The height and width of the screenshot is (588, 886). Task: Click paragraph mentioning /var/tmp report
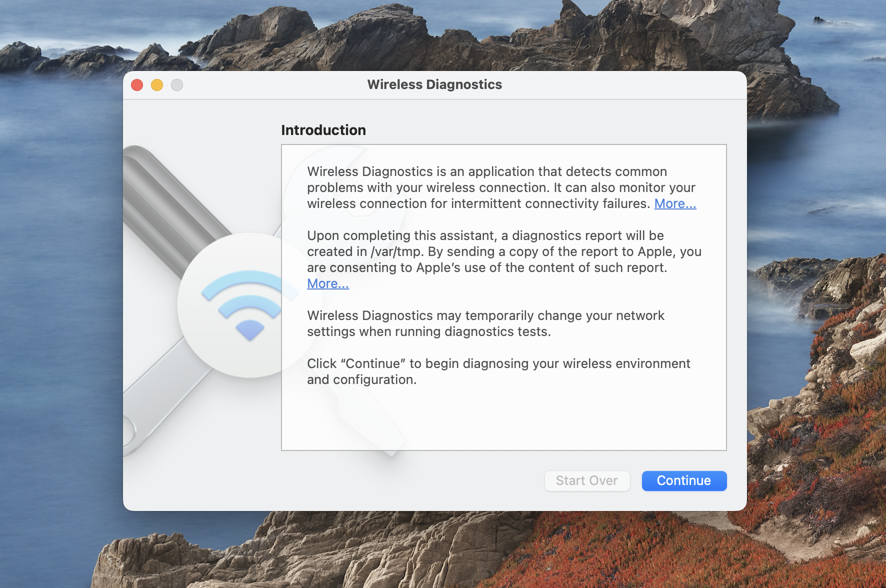[504, 259]
